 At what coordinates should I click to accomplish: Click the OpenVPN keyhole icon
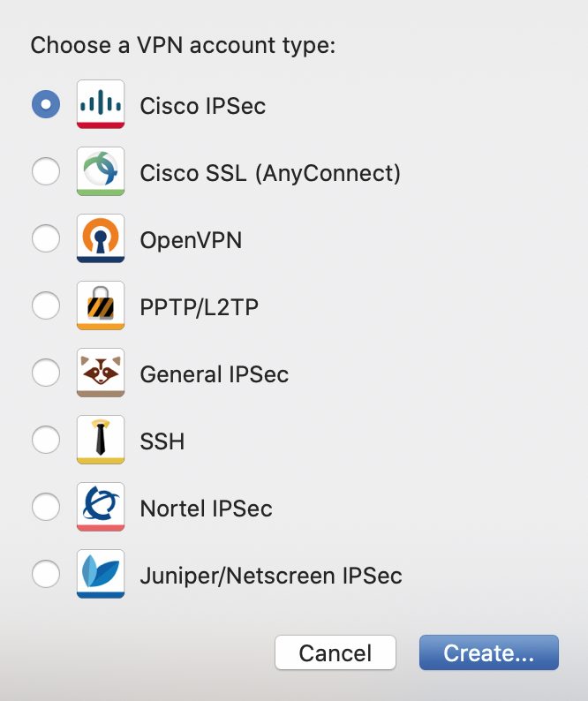coord(101,238)
